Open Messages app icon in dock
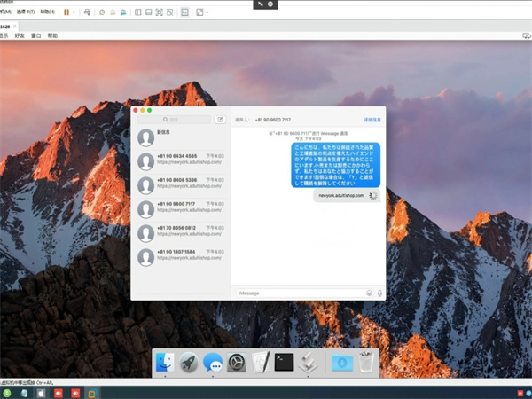The height and width of the screenshot is (399, 532). (x=213, y=362)
